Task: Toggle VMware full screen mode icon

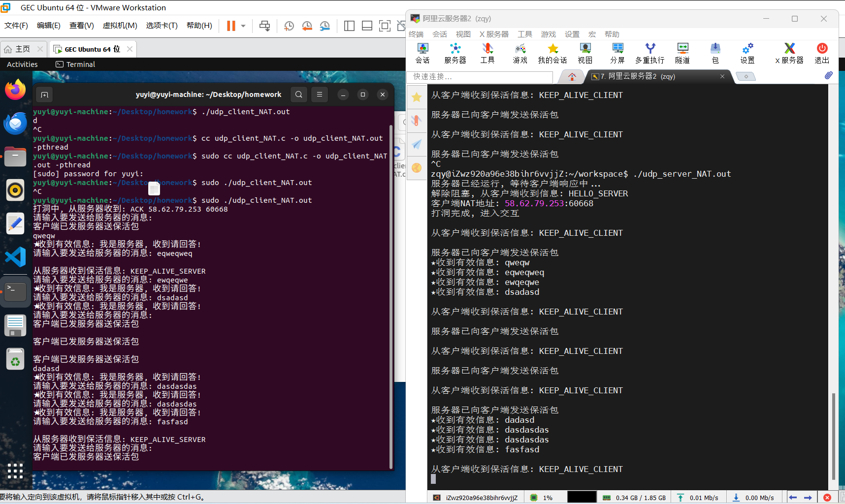Action: click(x=385, y=26)
